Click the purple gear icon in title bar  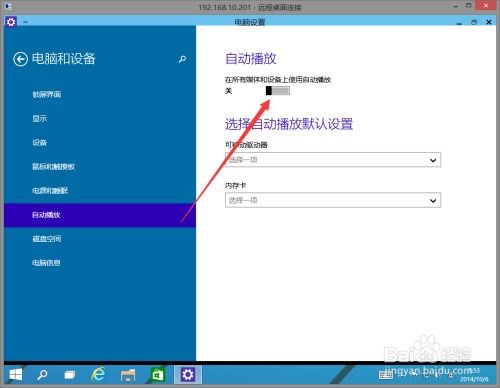(x=11, y=22)
